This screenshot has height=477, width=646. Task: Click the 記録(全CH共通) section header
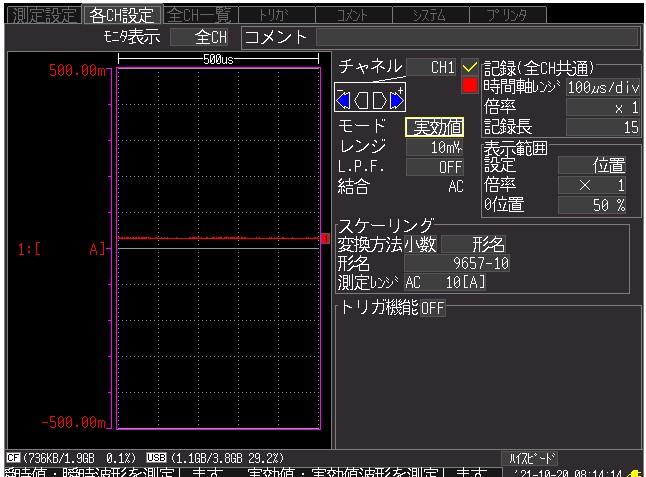(539, 68)
